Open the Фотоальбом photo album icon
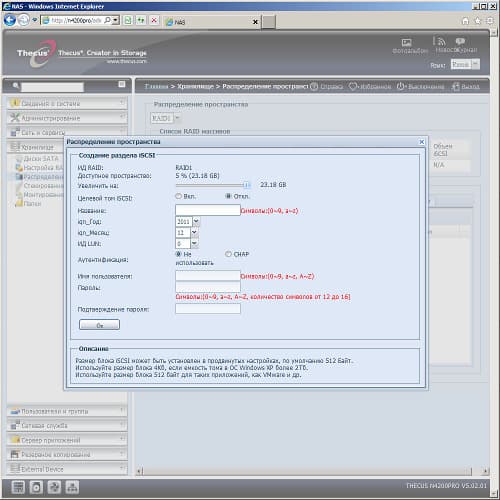500x500 pixels. pyautogui.click(x=407, y=42)
